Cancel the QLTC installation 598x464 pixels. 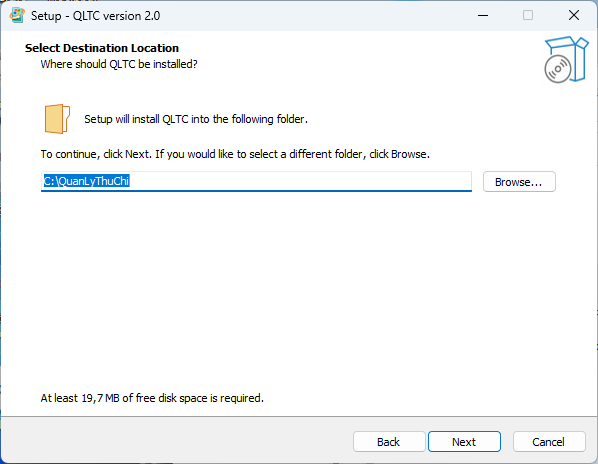549,442
